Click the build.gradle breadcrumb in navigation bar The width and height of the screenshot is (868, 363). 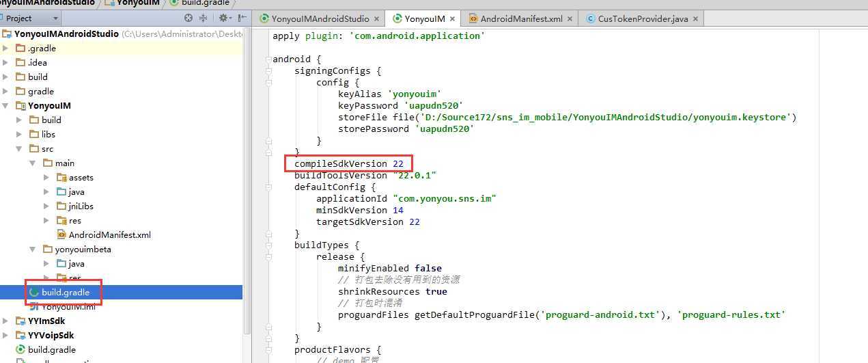[x=199, y=3]
